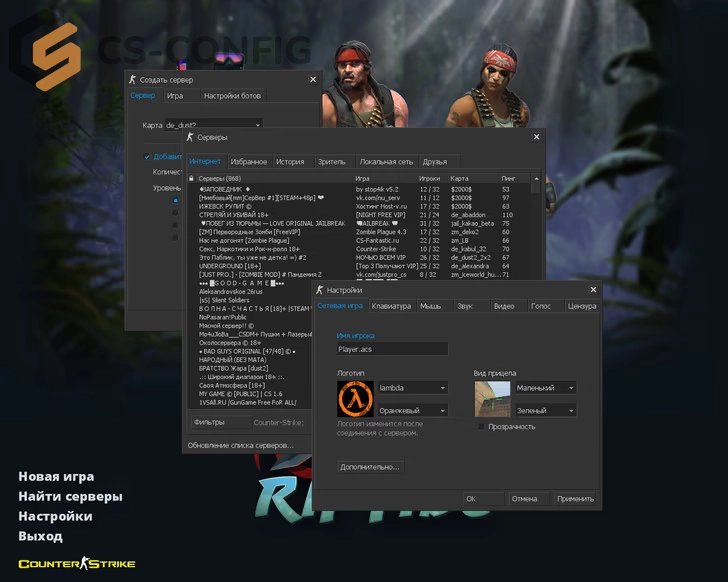Click the Servers window title icon

click(x=189, y=137)
